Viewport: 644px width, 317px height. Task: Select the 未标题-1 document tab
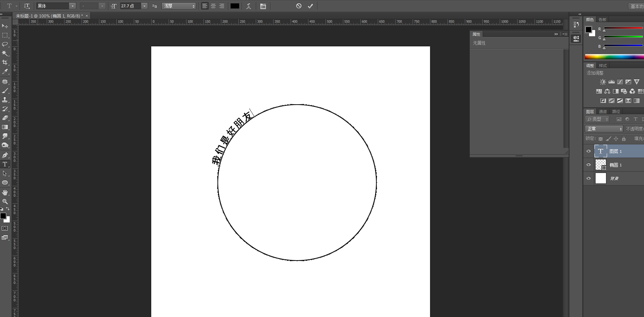pyautogui.click(x=49, y=16)
